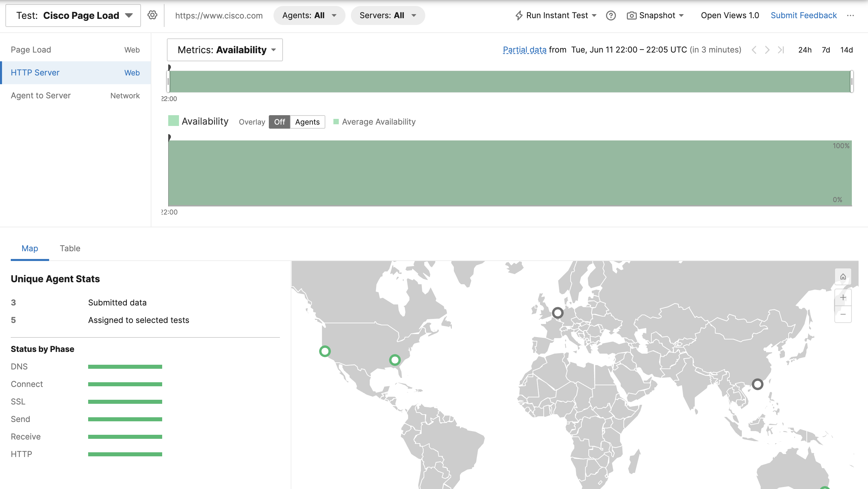This screenshot has height=489, width=868.
Task: Open the Metrics Availability dropdown
Action: tap(225, 50)
